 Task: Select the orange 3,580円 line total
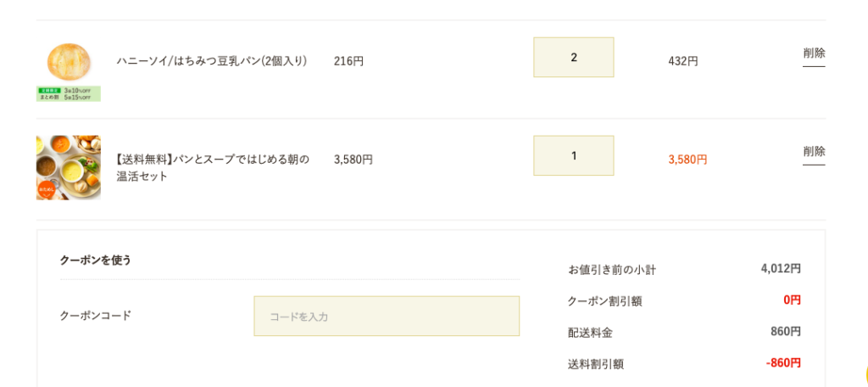tap(687, 160)
